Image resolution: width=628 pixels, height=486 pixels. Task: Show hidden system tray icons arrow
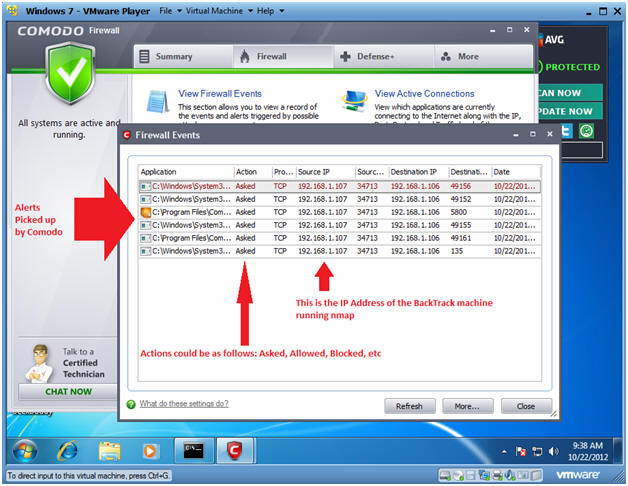pyautogui.click(x=504, y=452)
